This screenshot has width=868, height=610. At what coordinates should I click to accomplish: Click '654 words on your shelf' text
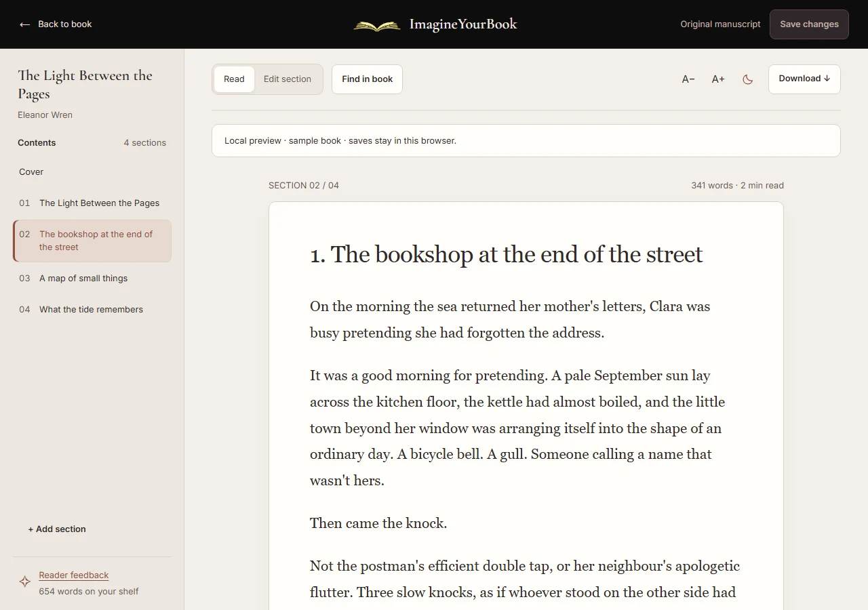pos(89,592)
